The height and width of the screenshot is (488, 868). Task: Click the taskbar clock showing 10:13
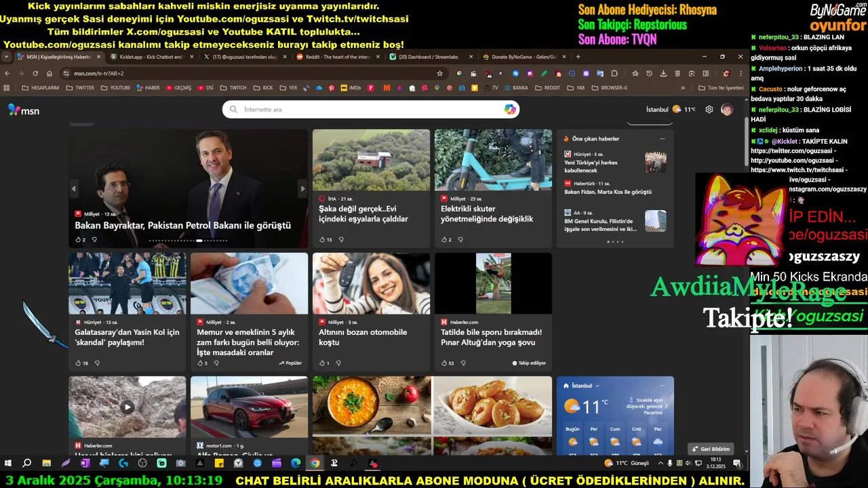point(715,464)
